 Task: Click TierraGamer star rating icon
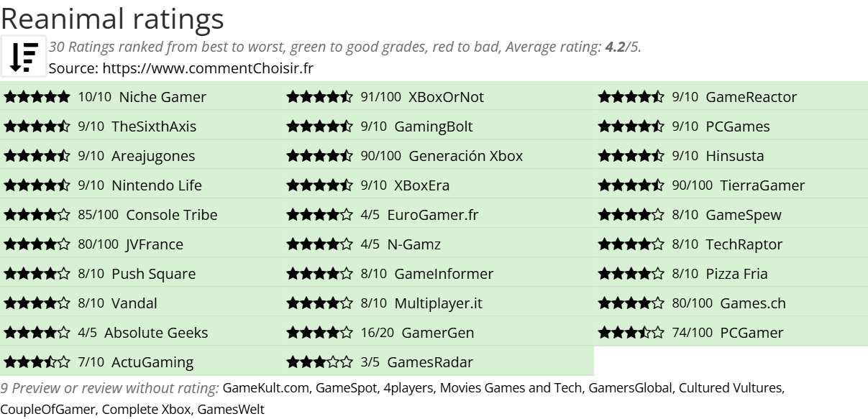coord(631,185)
